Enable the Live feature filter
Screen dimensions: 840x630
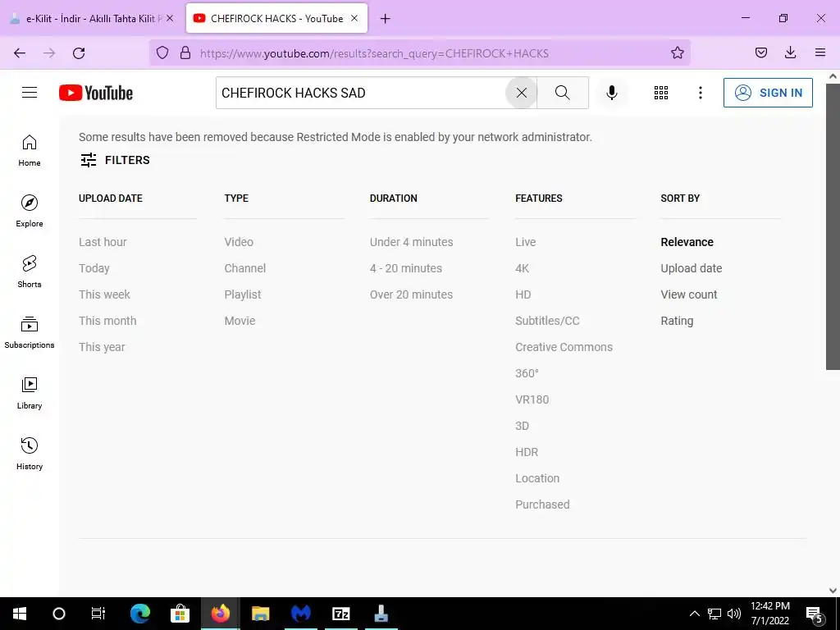click(x=526, y=242)
